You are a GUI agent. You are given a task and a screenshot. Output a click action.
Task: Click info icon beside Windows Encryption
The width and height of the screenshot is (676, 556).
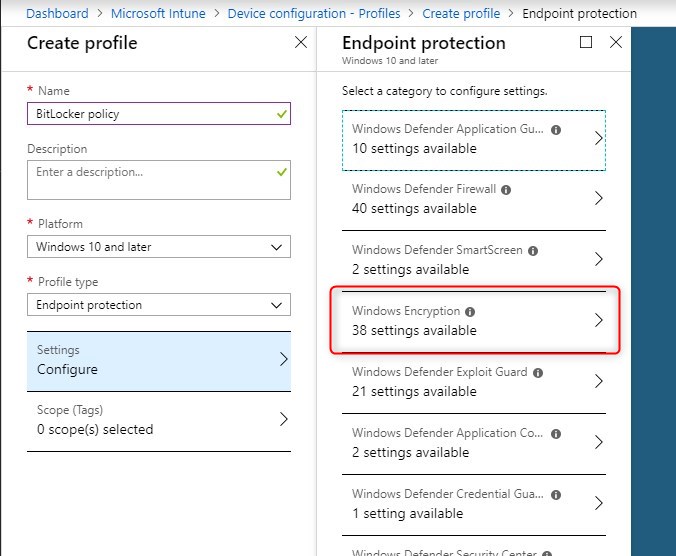pos(470,312)
